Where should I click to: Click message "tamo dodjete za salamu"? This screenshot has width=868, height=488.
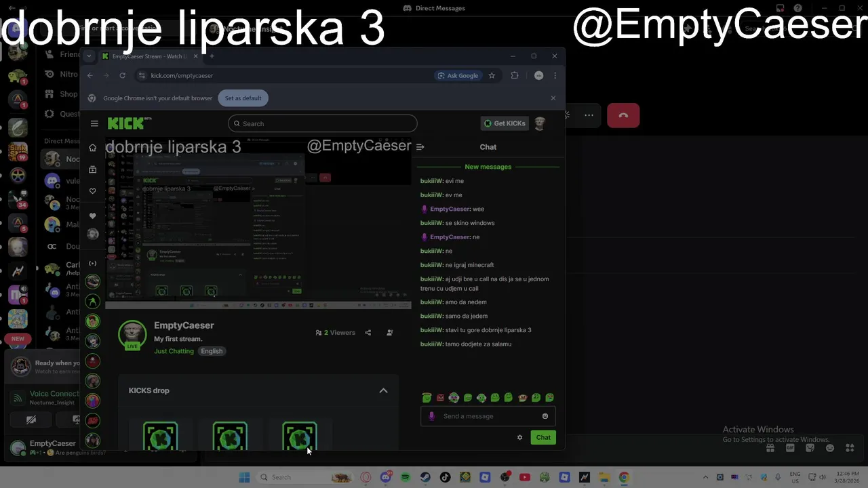click(478, 344)
